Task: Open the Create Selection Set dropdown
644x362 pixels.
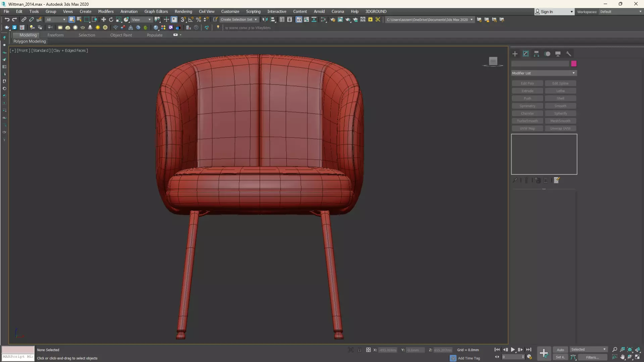Action: tap(239, 19)
